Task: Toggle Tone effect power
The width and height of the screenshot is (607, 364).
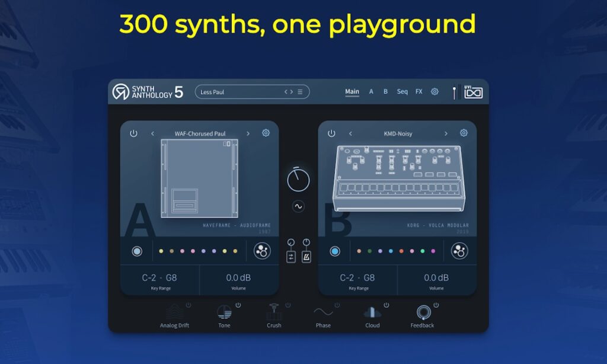Action: point(238,305)
